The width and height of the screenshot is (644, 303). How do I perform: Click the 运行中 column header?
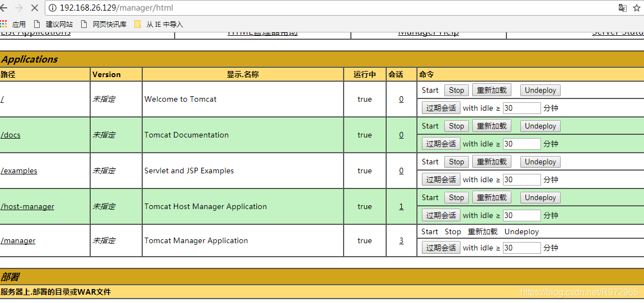(365, 74)
